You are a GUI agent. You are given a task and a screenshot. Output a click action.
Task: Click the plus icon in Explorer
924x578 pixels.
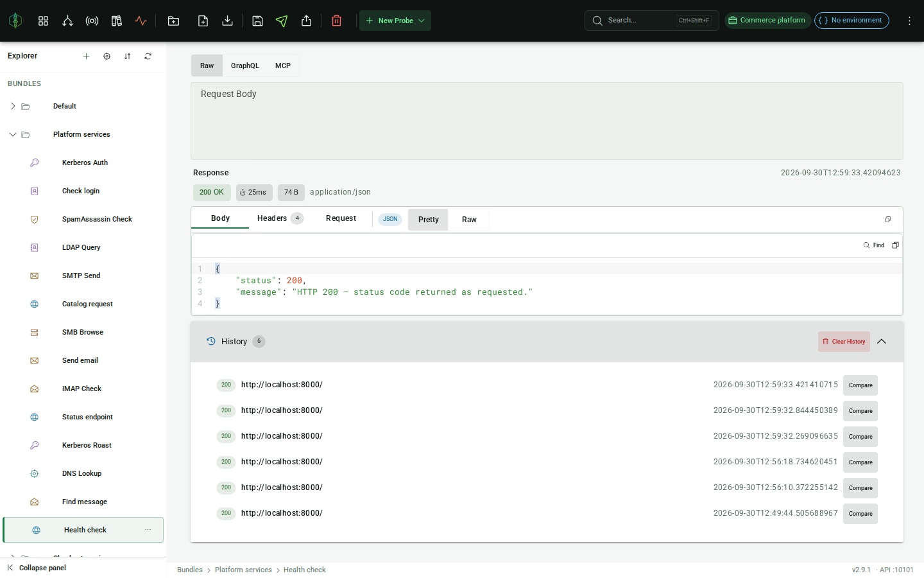coord(86,57)
